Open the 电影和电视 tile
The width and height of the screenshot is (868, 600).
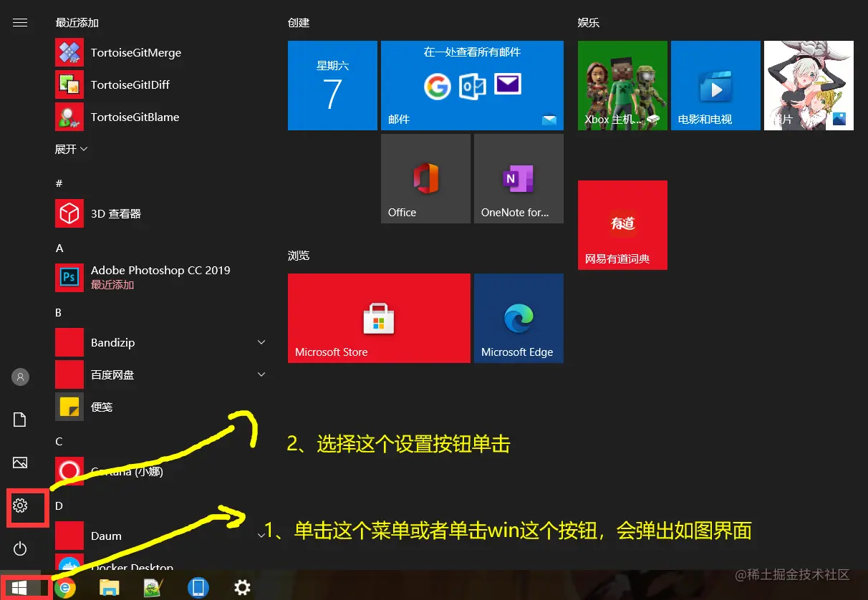tap(715, 85)
